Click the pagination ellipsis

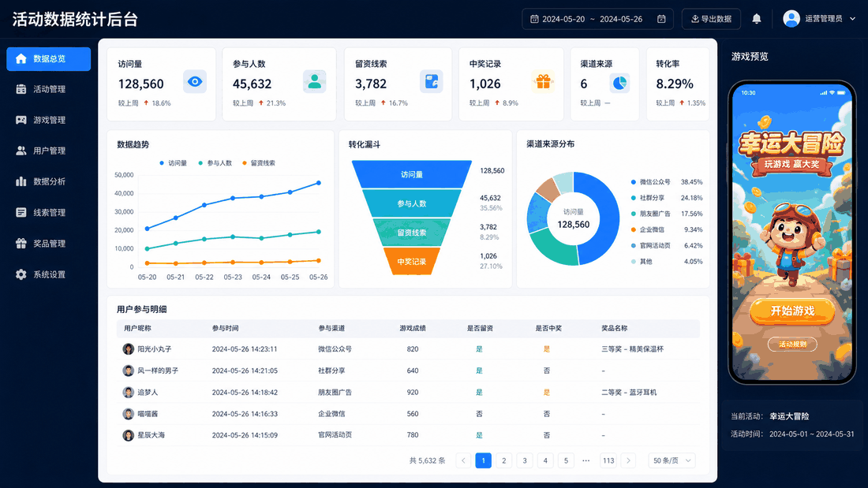point(586,460)
